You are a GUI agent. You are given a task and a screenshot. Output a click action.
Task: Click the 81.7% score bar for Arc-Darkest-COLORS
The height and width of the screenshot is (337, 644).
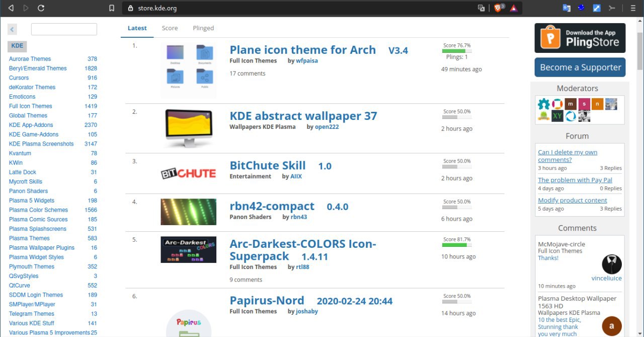coord(457,245)
